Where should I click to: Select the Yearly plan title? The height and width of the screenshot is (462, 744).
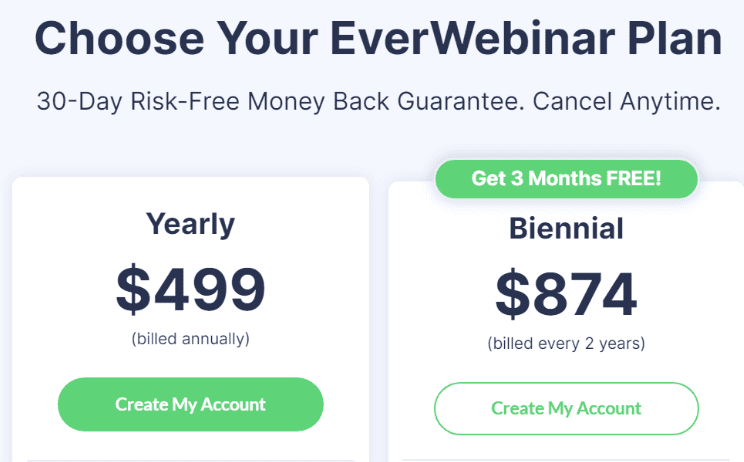click(x=190, y=223)
